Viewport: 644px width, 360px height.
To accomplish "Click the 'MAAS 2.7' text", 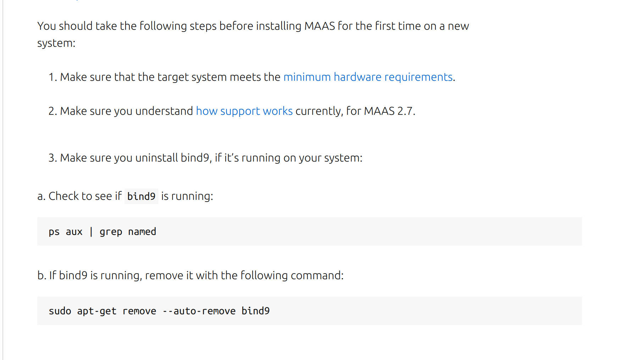I will tap(389, 111).
